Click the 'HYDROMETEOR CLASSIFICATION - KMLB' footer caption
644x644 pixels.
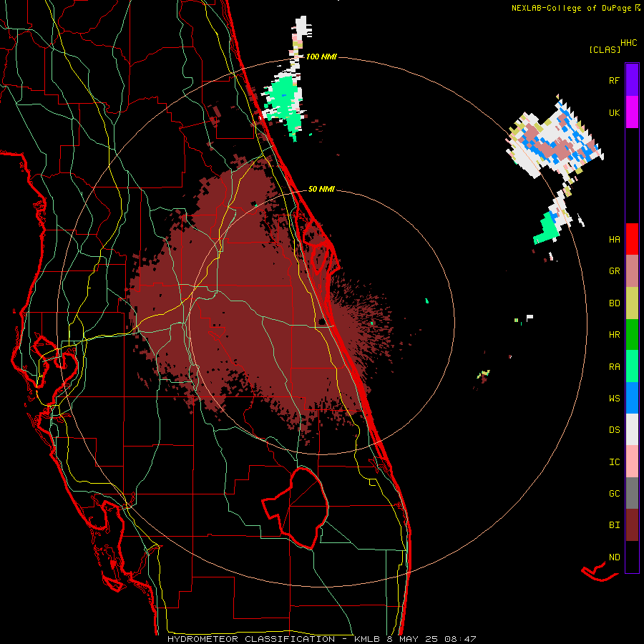275,639
